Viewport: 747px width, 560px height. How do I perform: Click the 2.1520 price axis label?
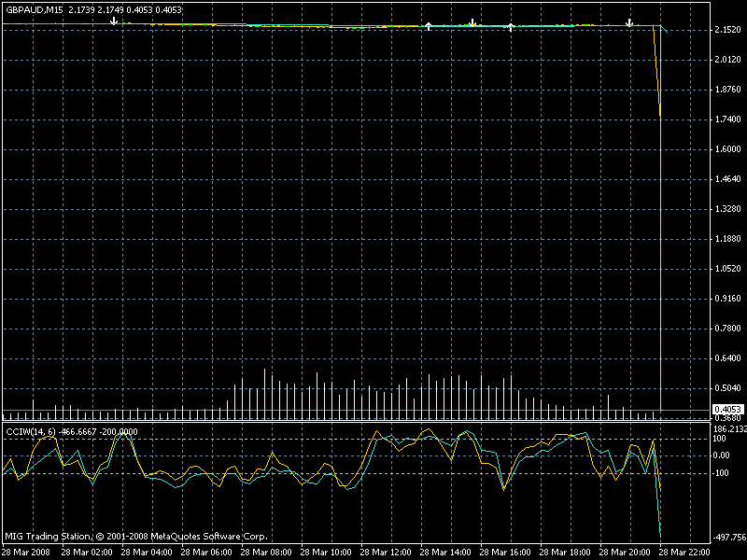(x=726, y=31)
